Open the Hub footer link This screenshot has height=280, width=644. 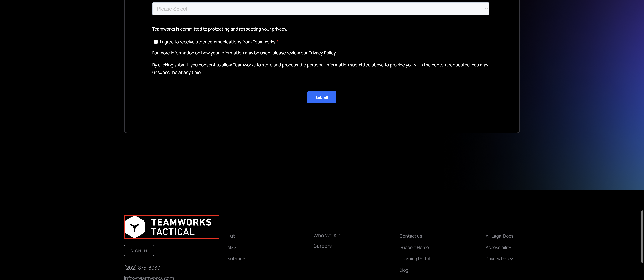[231, 236]
